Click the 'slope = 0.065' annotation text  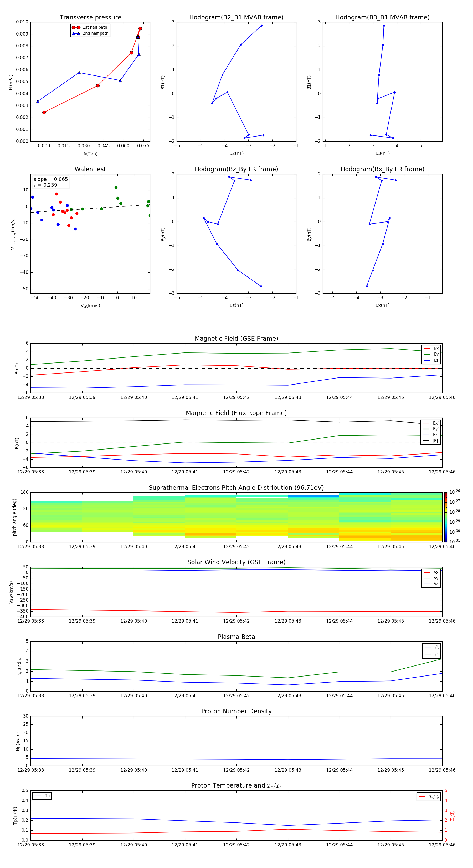click(x=51, y=179)
